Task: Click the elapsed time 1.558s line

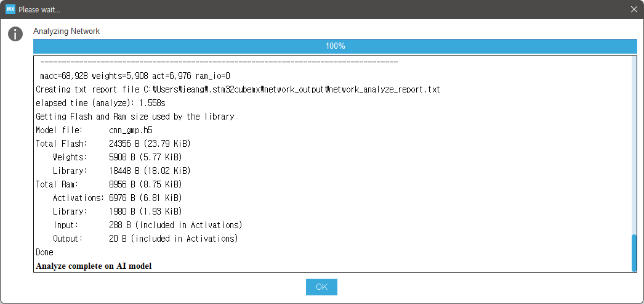Action: (x=100, y=103)
